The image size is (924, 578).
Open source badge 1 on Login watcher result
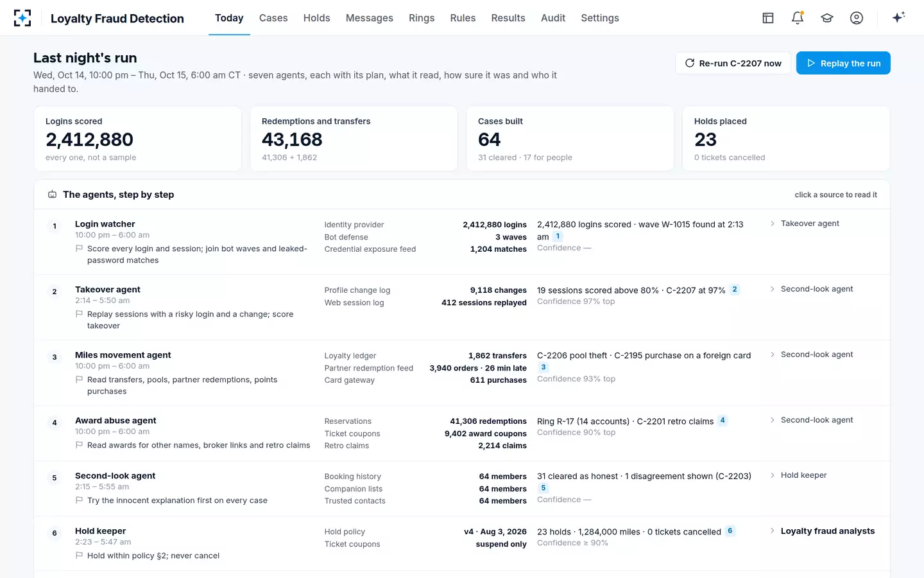coord(558,236)
